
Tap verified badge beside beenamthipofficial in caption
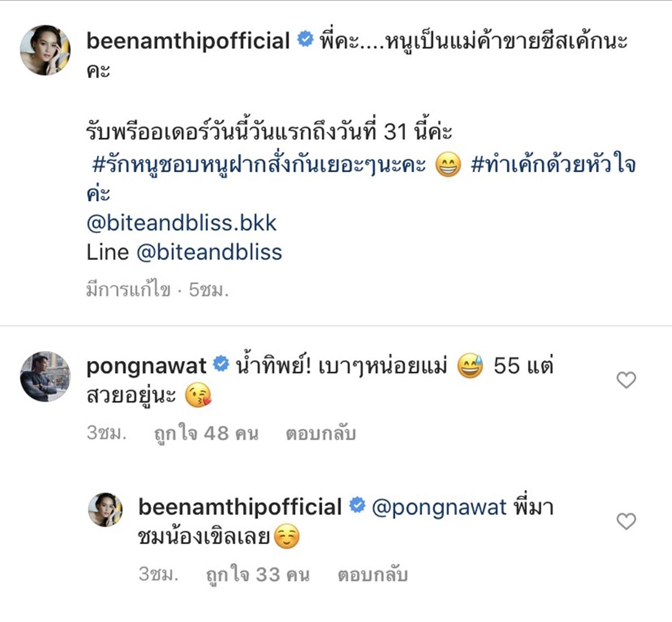pos(305,39)
